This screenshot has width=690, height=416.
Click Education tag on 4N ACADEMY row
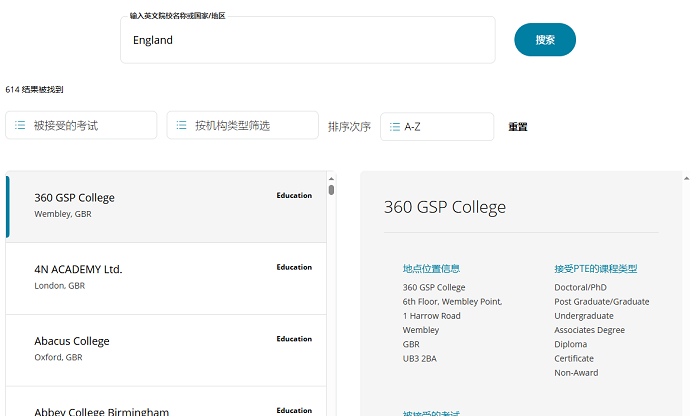click(x=294, y=268)
